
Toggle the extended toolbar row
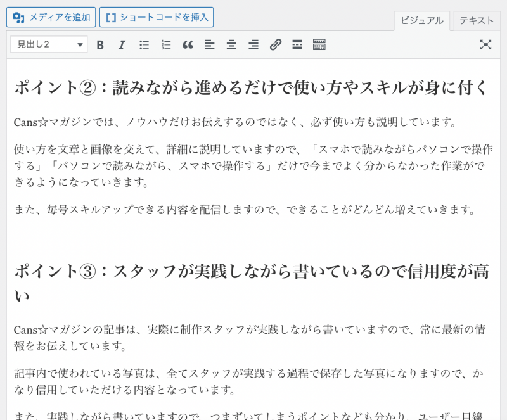[x=319, y=45]
